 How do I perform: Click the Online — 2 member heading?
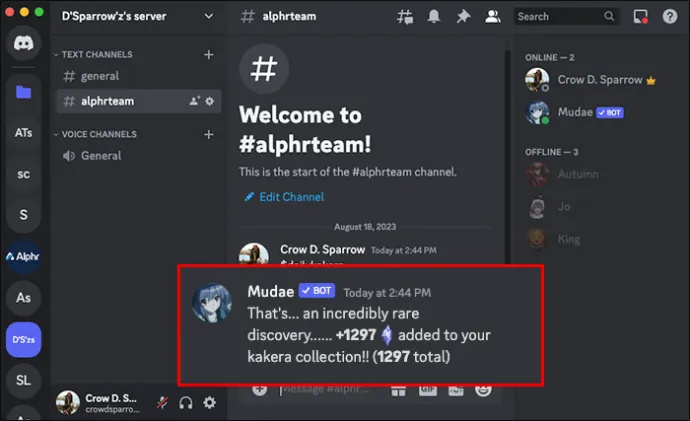[x=549, y=58]
